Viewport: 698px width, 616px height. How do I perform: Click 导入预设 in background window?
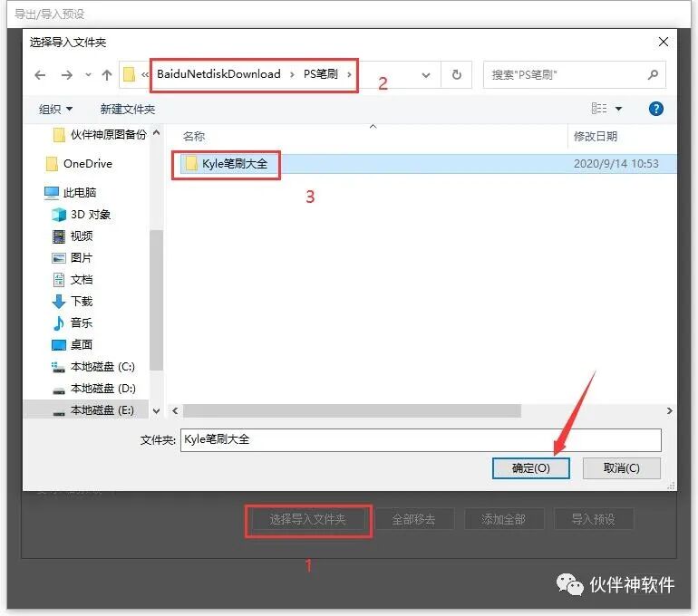pyautogui.click(x=594, y=519)
